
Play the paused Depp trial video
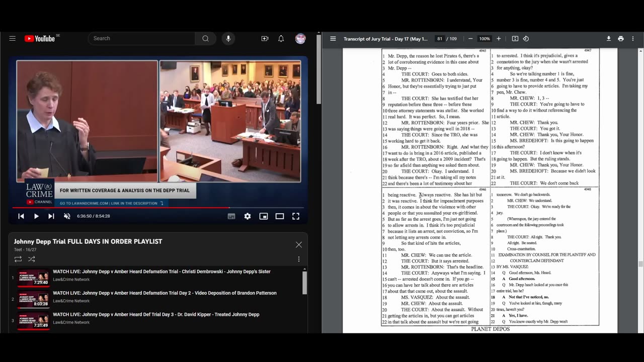click(x=36, y=216)
